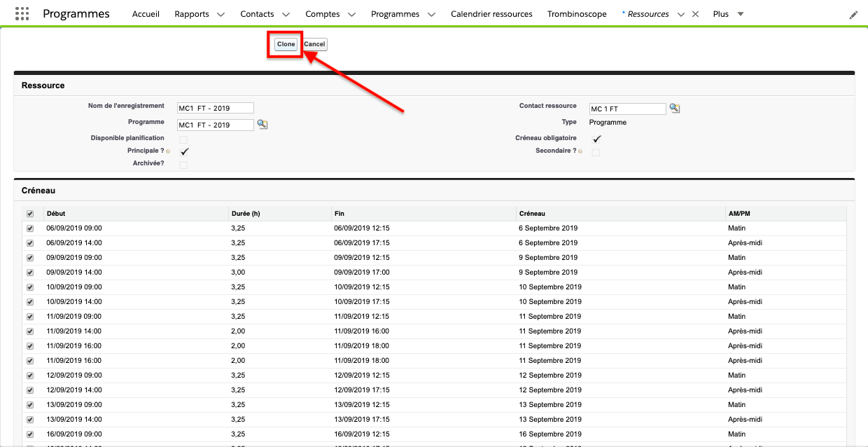868x447 pixels.
Task: Click the Nom de l'enregistrement input field
Action: [x=215, y=108]
